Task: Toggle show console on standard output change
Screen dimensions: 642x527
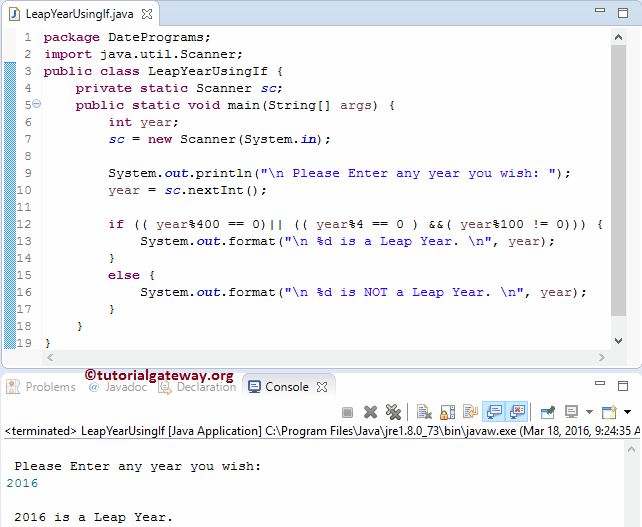Action: pyautogui.click(x=494, y=412)
